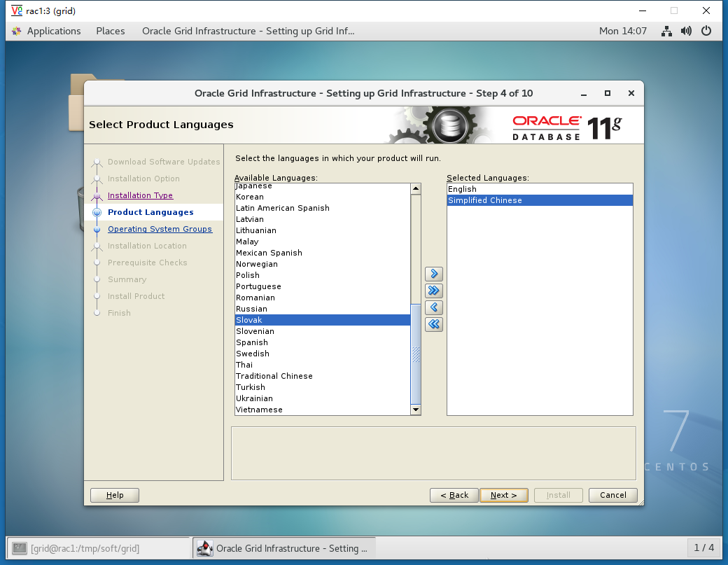Select Malay in Available Languages

point(322,242)
